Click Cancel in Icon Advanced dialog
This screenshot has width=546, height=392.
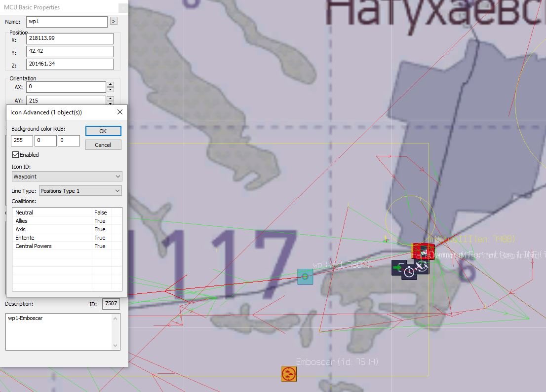pyautogui.click(x=103, y=145)
